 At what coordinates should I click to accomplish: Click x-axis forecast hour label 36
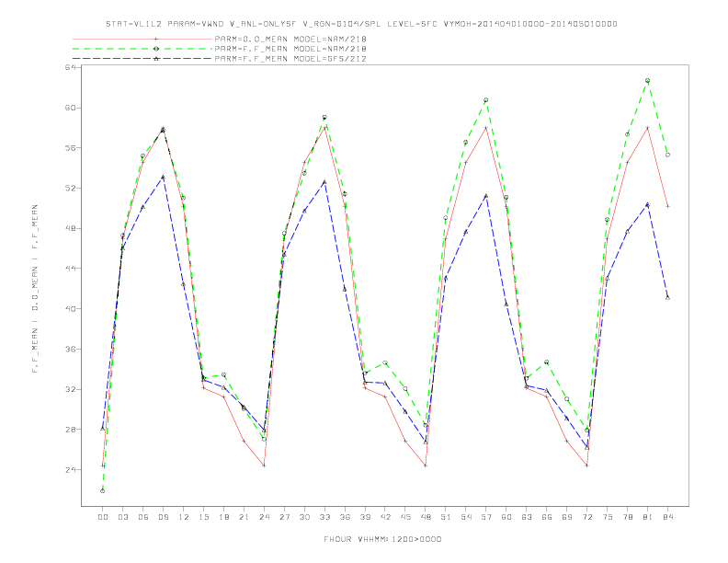click(x=345, y=517)
